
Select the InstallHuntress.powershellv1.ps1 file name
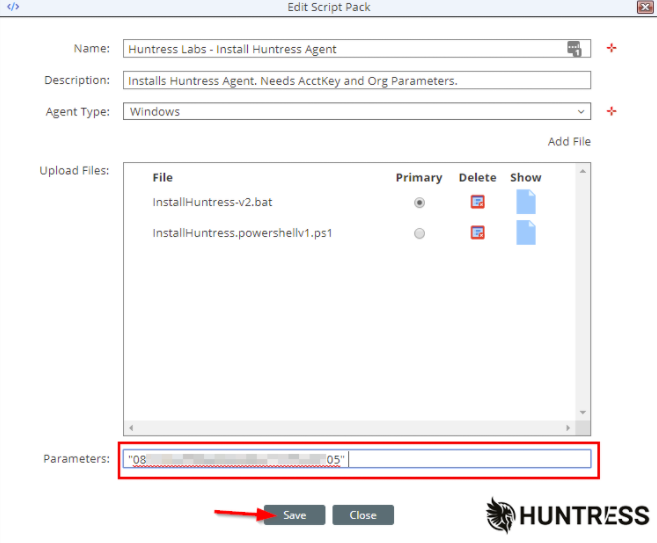(x=242, y=233)
